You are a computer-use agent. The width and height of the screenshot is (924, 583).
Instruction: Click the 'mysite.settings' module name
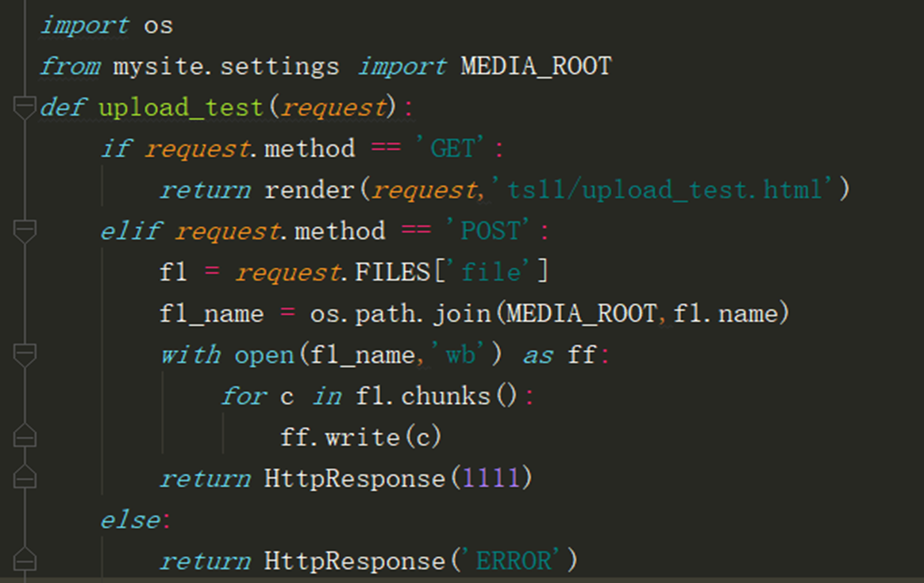tap(226, 67)
